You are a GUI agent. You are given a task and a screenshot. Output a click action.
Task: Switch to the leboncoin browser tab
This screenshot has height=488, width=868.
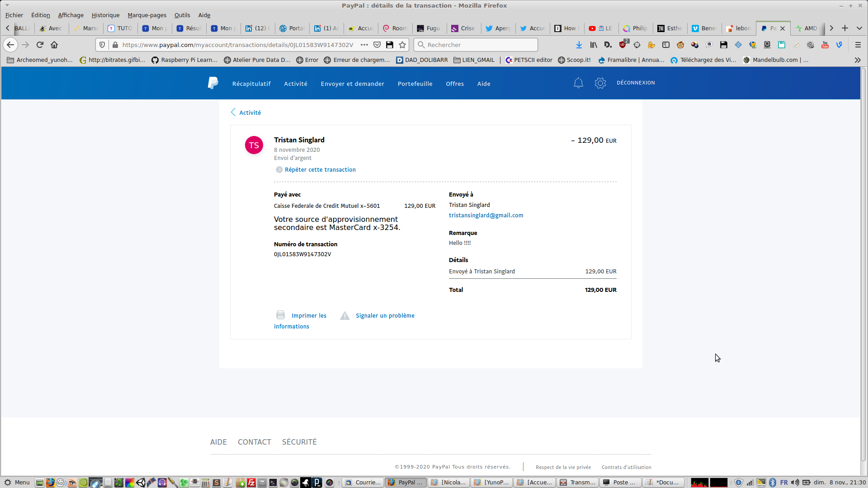[739, 28]
